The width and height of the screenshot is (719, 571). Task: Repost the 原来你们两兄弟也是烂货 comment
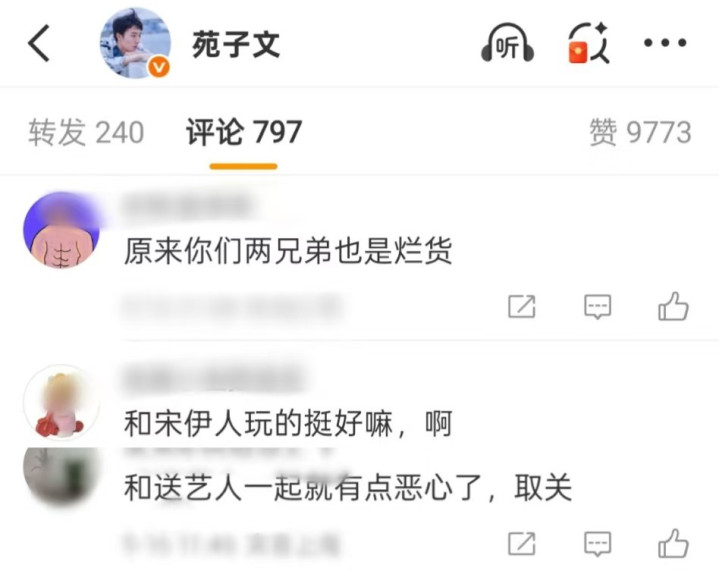point(522,306)
